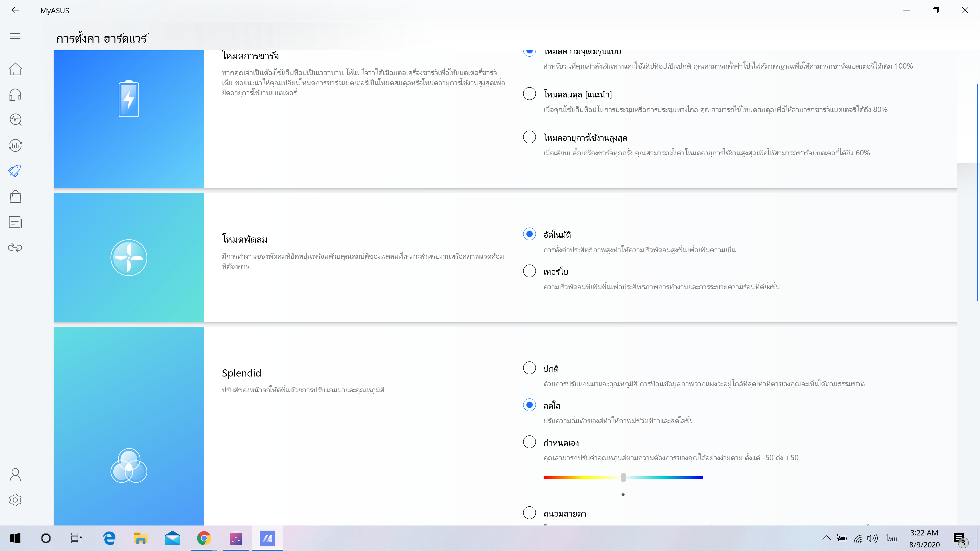Open Mail app from taskbar
This screenshot has height=551, width=980.
(x=172, y=538)
